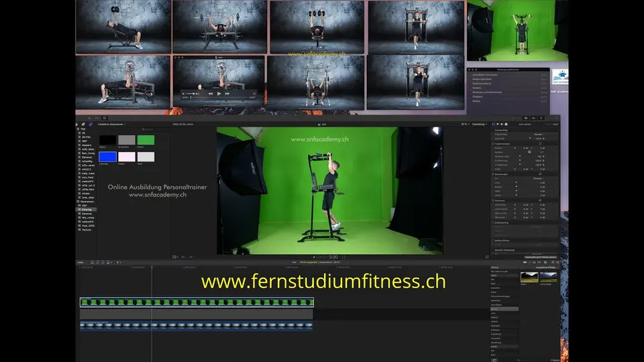Toggle the Transformation checkbox in inspector
Screen dimensions: 644x362
point(493,143)
